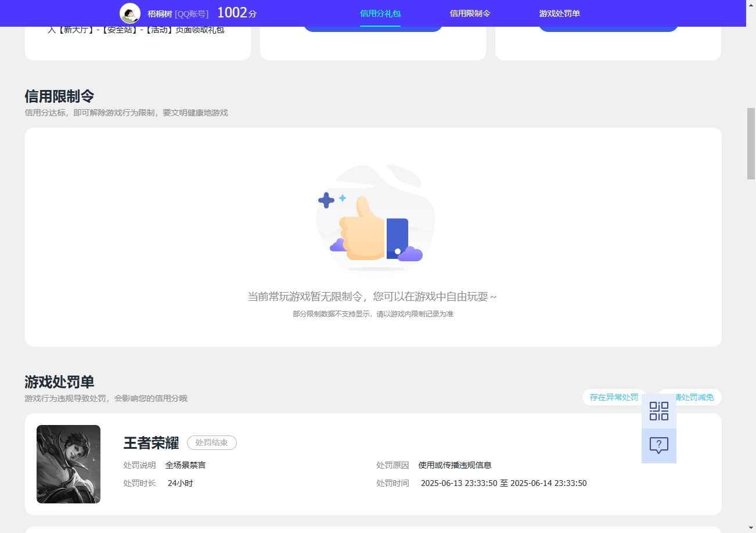Click the 王者荣耀 hero thumbnail image
This screenshot has height=533, width=756.
68,464
